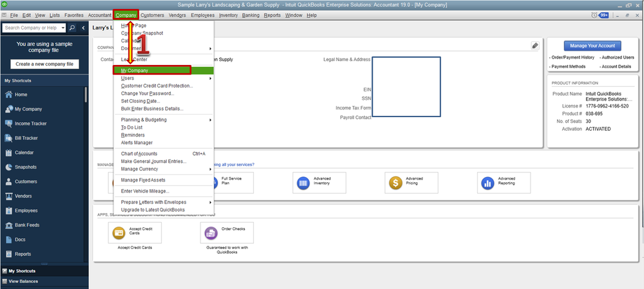This screenshot has width=644, height=289.
Task: Switch to View Balances panel
Action: coord(44,281)
